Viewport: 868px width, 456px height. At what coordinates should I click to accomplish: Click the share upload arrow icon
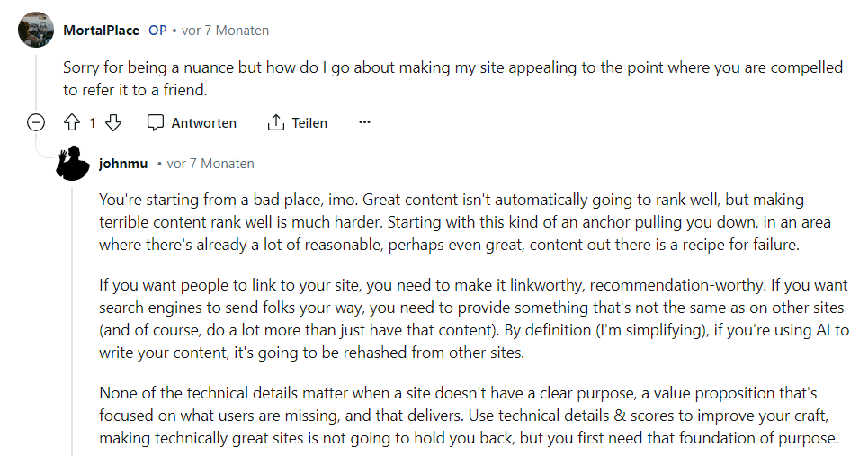tap(275, 122)
